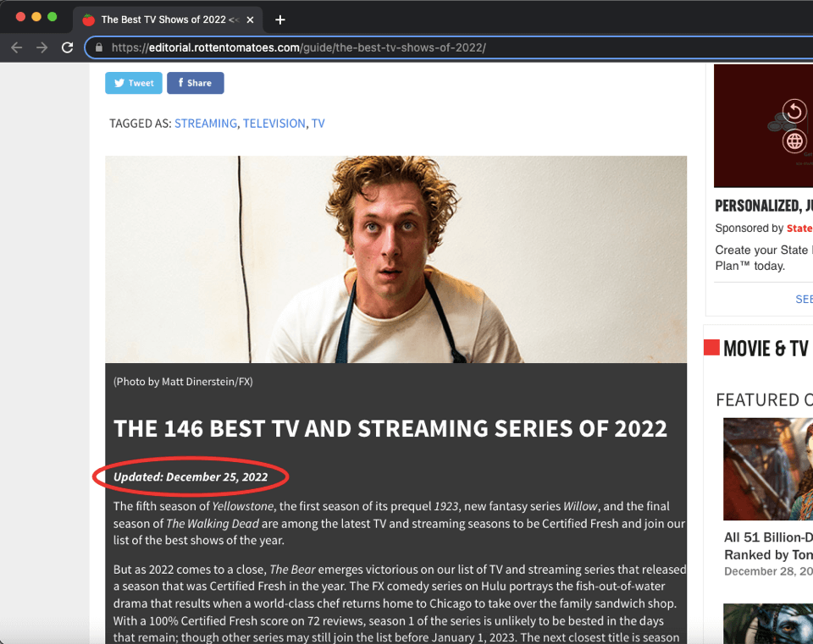The width and height of the screenshot is (813, 644).
Task: Click the State Farm sponsor link
Action: coord(799,228)
